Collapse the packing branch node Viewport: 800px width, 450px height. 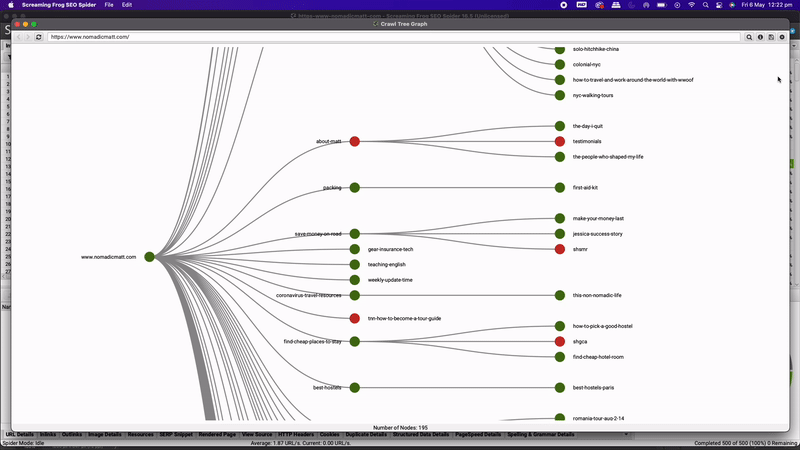point(355,188)
